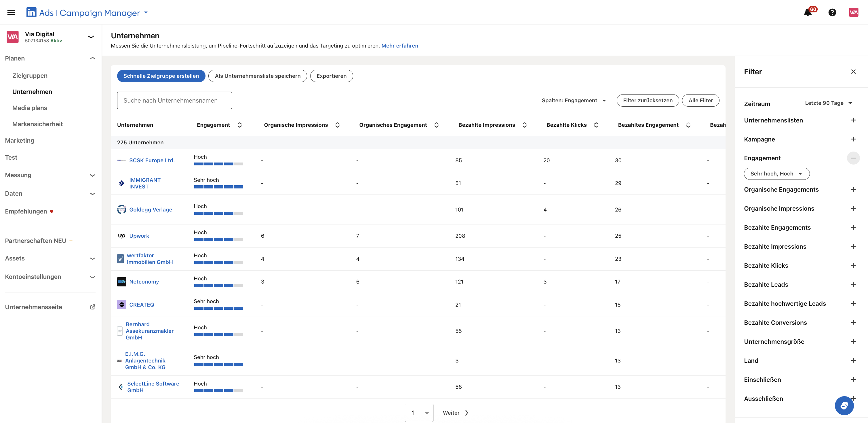
Task: Click SCSK Europe's engagement progress bar
Action: pyautogui.click(x=218, y=164)
